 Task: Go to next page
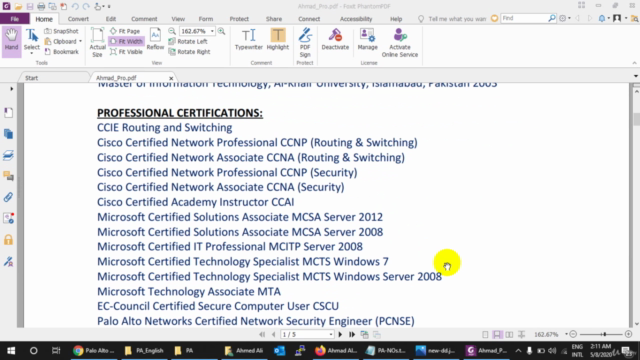coord(340,334)
